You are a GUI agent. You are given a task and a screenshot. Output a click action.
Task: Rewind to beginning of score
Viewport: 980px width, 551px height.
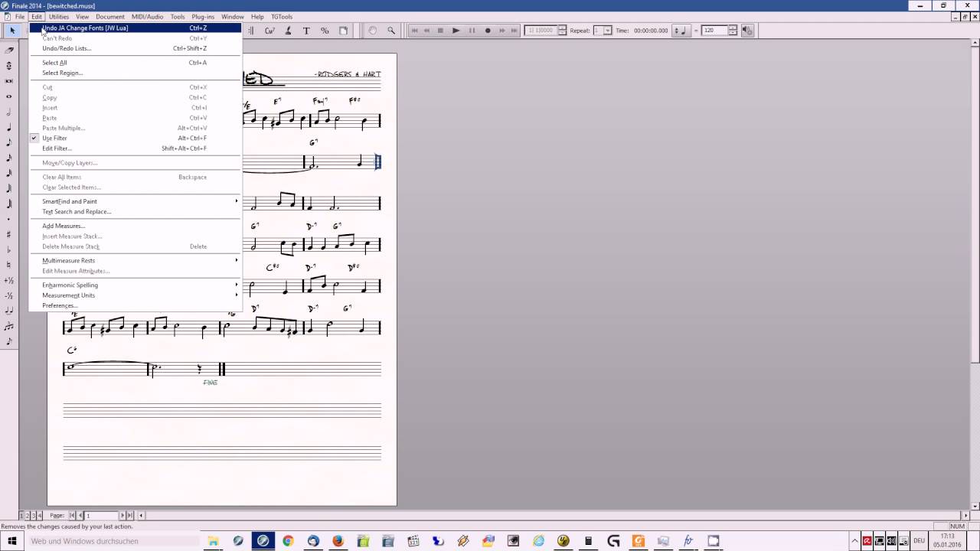click(414, 31)
